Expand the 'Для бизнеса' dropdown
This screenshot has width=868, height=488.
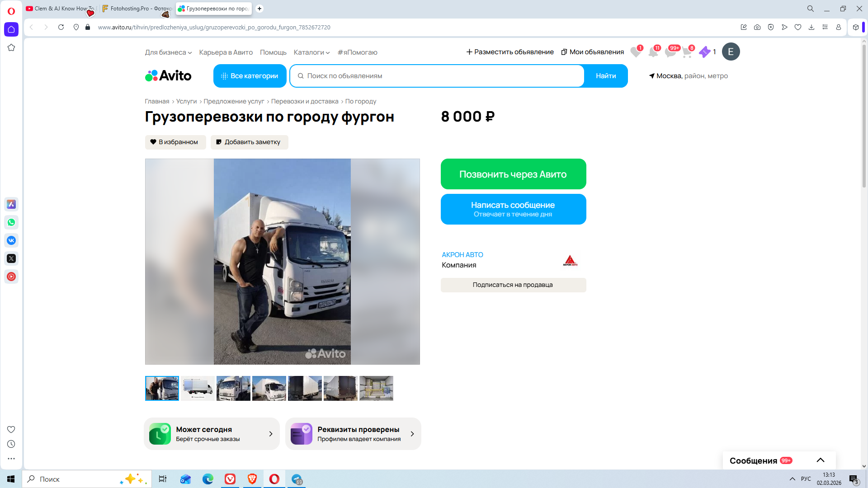coord(168,52)
